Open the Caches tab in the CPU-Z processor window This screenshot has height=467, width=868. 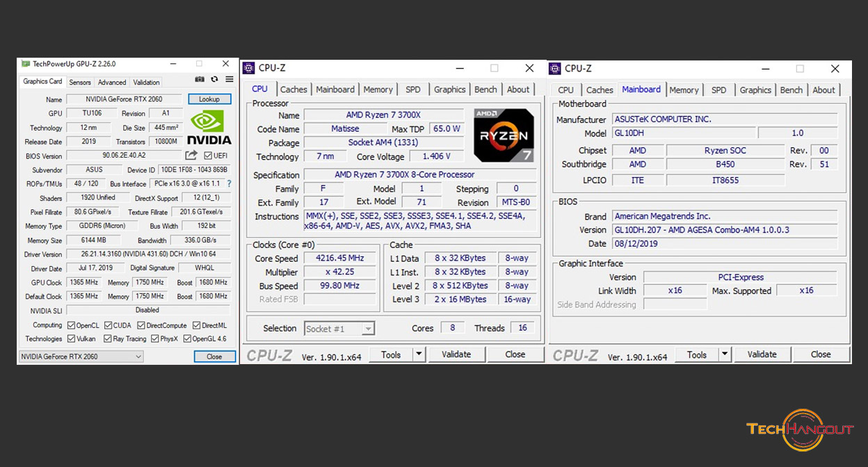pyautogui.click(x=294, y=90)
